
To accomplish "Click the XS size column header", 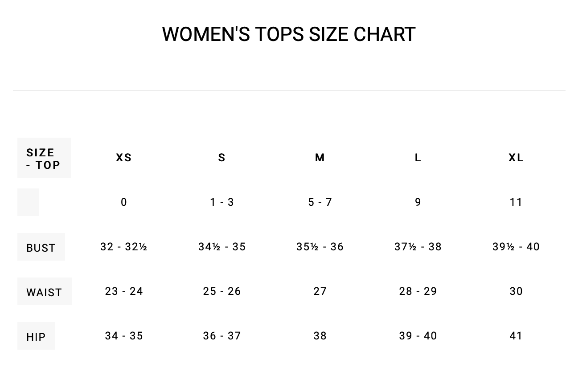I will point(124,158).
